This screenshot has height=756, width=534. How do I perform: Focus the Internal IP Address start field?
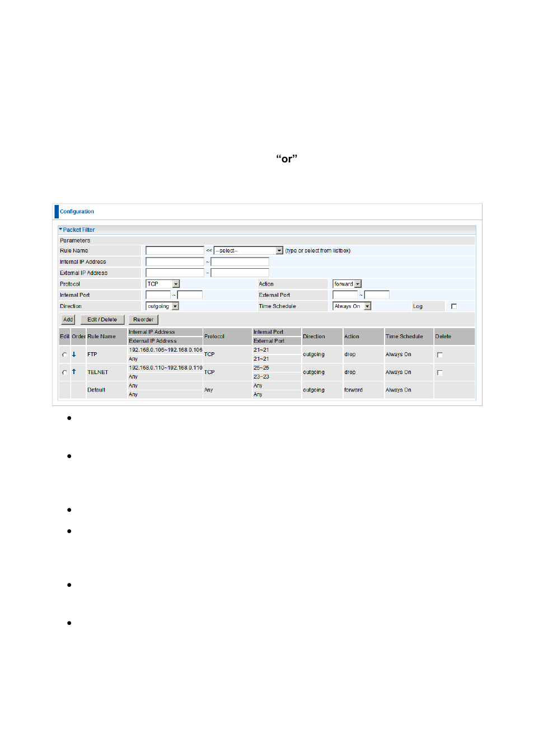coord(175,262)
